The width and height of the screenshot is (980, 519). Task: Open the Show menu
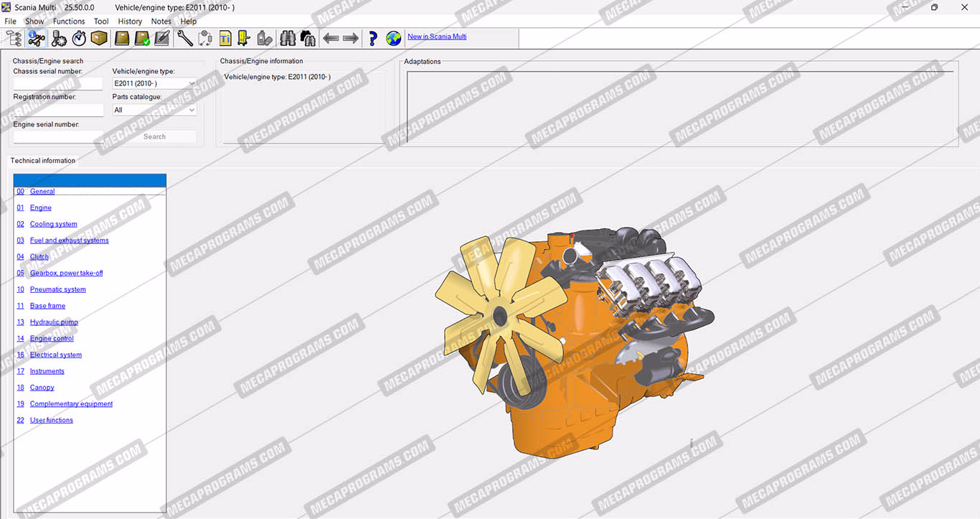point(34,22)
